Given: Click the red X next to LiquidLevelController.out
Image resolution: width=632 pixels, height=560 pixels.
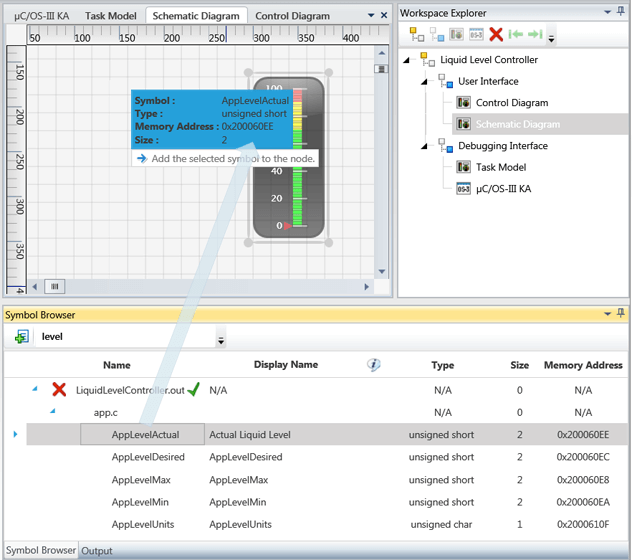Looking at the screenshot, I should 60,389.
